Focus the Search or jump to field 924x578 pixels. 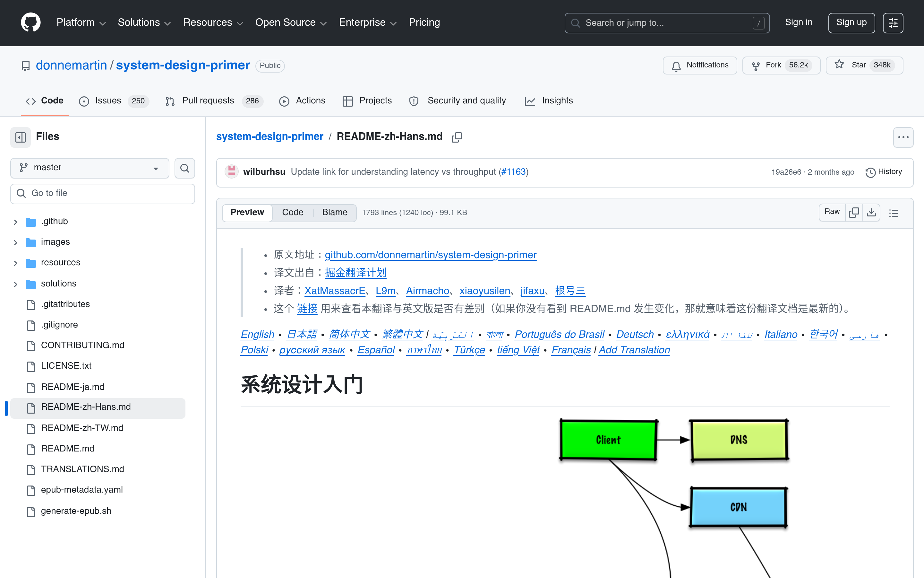(667, 23)
